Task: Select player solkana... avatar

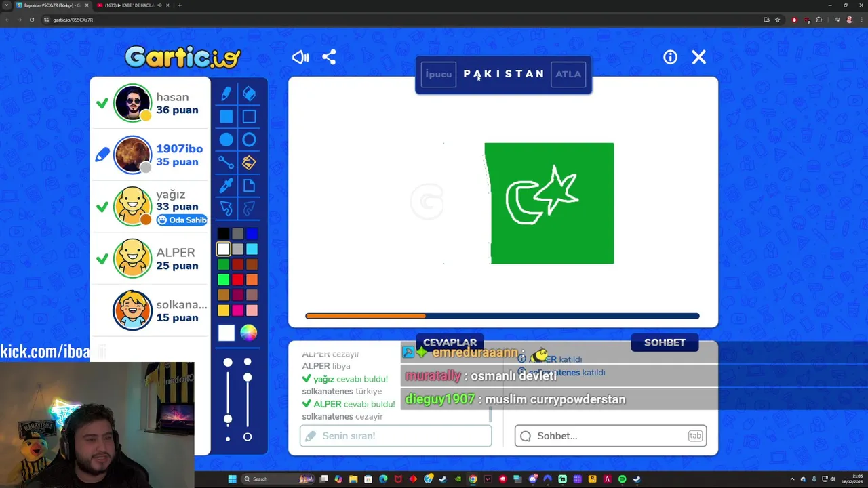Action: (132, 310)
